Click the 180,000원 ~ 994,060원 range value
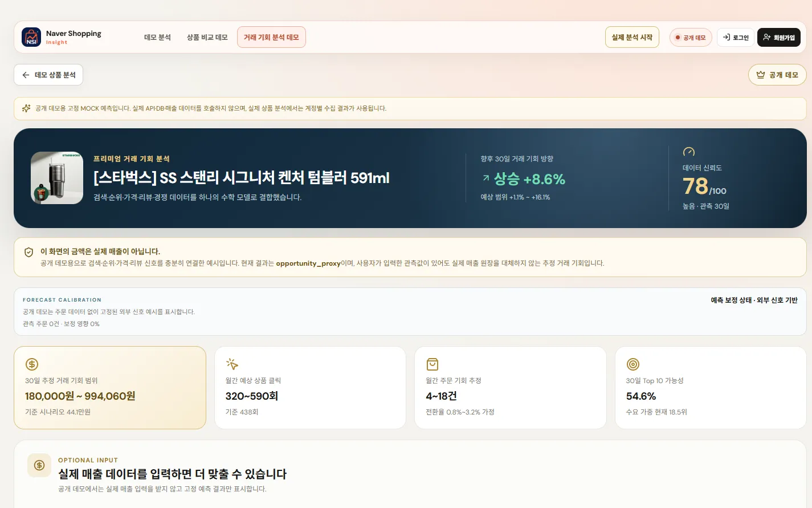Image resolution: width=812 pixels, height=508 pixels. (x=80, y=396)
